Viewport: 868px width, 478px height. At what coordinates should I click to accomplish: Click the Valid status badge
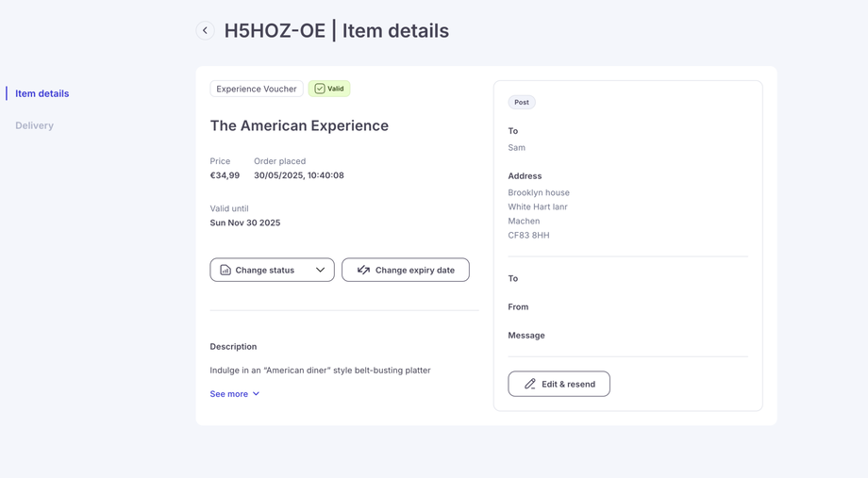329,89
